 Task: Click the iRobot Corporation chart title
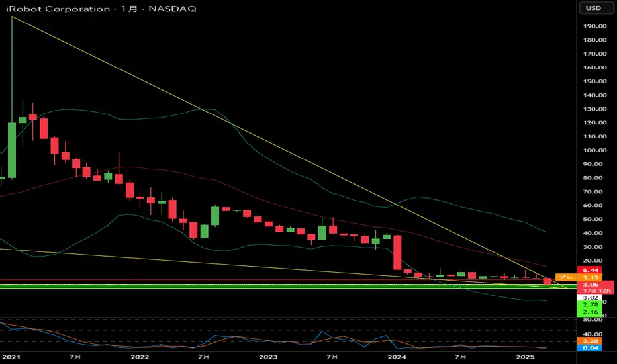point(58,9)
